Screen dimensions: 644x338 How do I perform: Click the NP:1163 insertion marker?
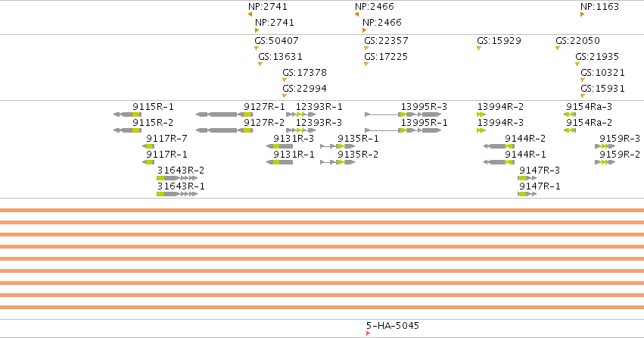pos(583,14)
